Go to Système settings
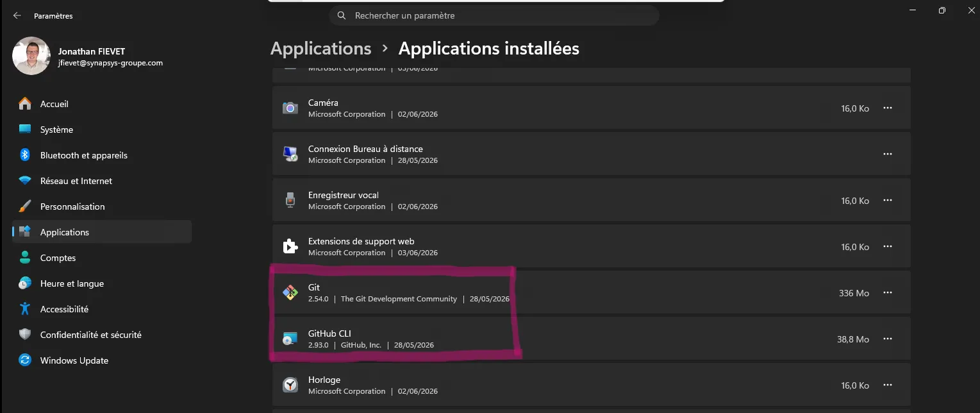 pyautogui.click(x=102, y=130)
